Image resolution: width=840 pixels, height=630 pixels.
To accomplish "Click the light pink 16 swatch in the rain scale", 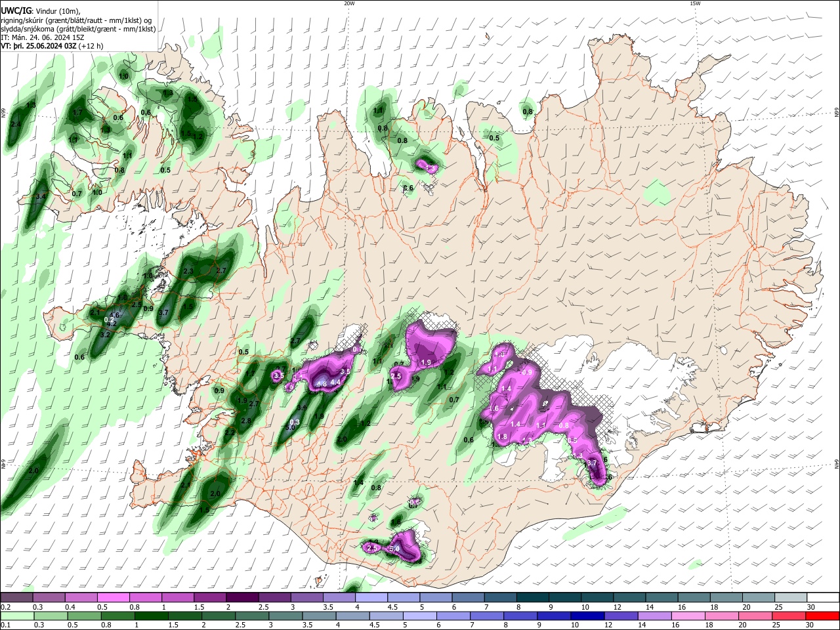I will 689,616.
